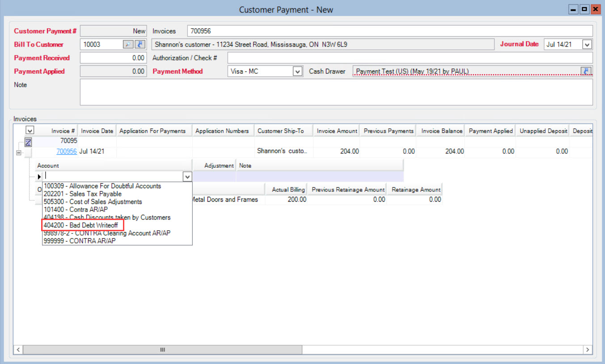The height and width of the screenshot is (364, 605).
Task: Select row header of invoice 700956
Action: click(x=28, y=152)
